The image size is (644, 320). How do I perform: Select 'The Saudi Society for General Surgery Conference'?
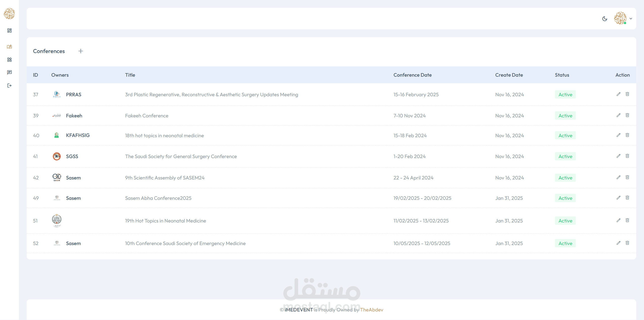[x=181, y=156]
